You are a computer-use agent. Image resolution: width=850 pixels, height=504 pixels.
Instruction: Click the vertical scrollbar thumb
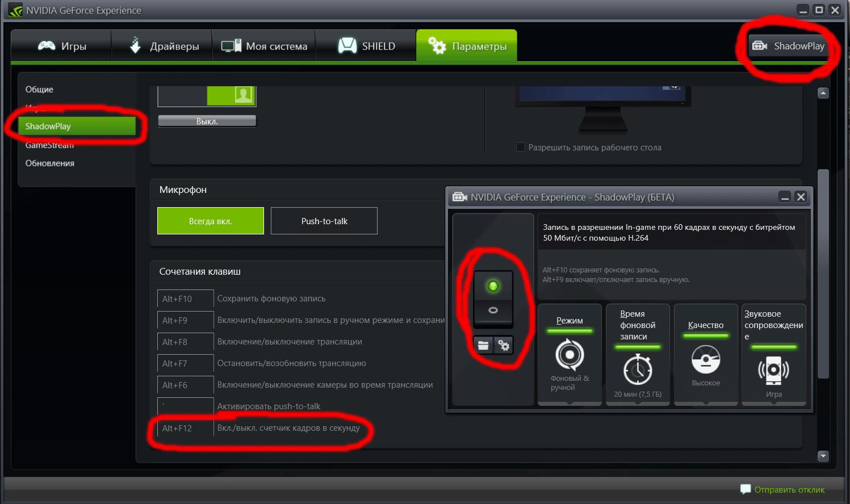(823, 274)
